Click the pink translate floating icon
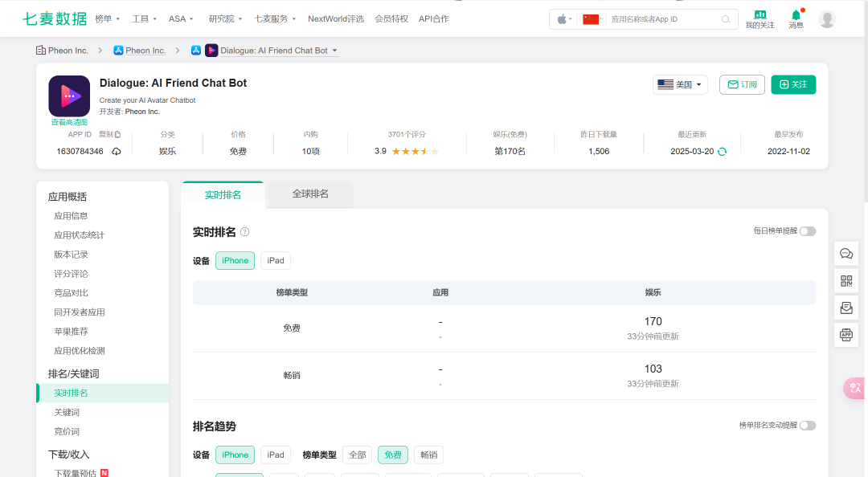Viewport: 868px width, 477px height. pos(854,388)
